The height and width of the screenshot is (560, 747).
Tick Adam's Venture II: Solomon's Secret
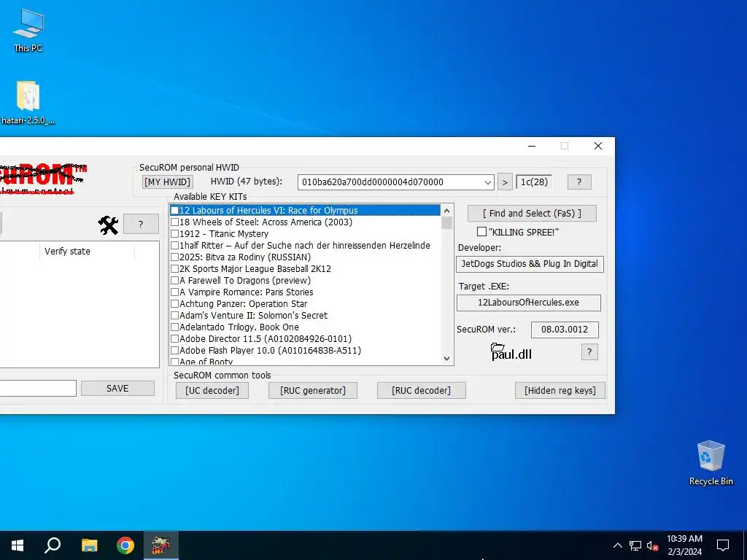[x=175, y=315]
